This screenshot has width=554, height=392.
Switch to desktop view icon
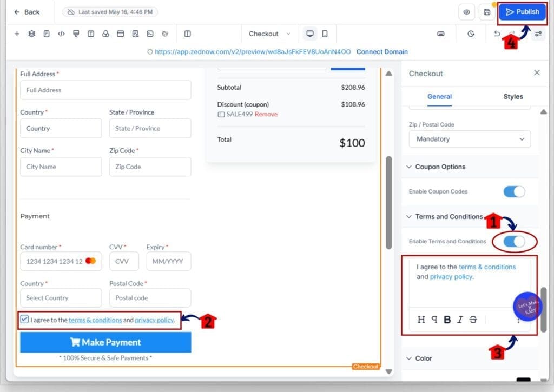pyautogui.click(x=310, y=34)
